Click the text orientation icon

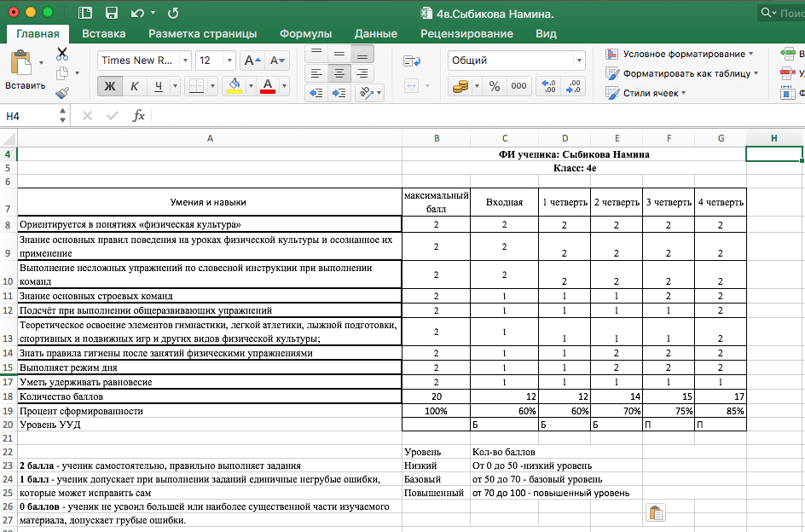click(x=366, y=93)
